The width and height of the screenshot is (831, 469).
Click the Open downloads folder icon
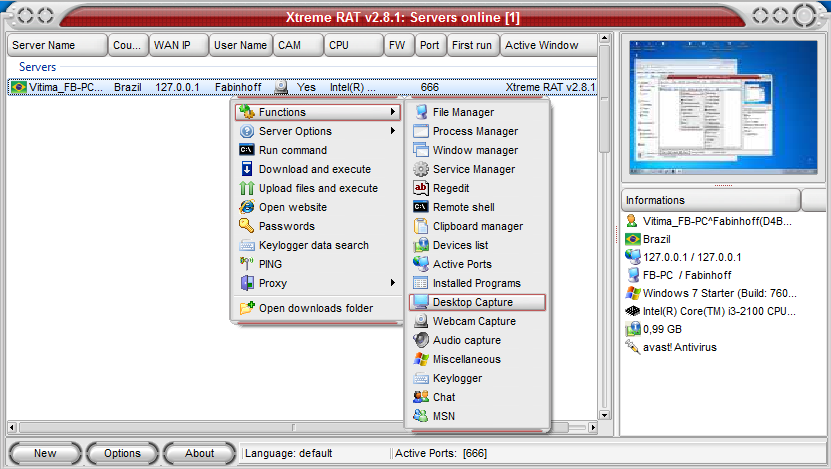click(x=247, y=308)
